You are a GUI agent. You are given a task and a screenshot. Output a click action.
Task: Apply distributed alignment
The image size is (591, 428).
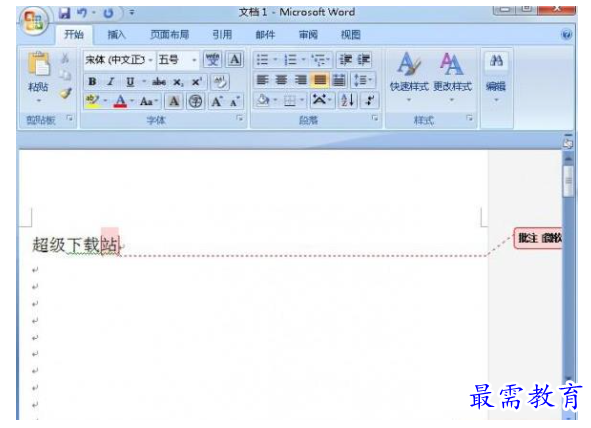pos(339,80)
